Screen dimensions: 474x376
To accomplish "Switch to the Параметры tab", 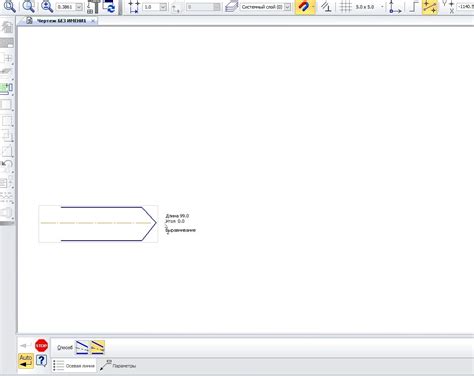I will [118, 366].
